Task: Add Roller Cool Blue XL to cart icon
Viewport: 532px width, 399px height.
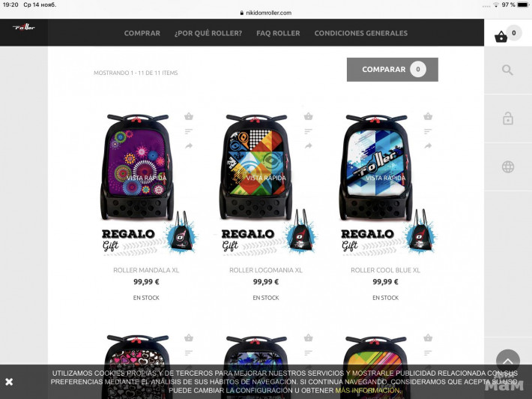Action: coord(428,116)
